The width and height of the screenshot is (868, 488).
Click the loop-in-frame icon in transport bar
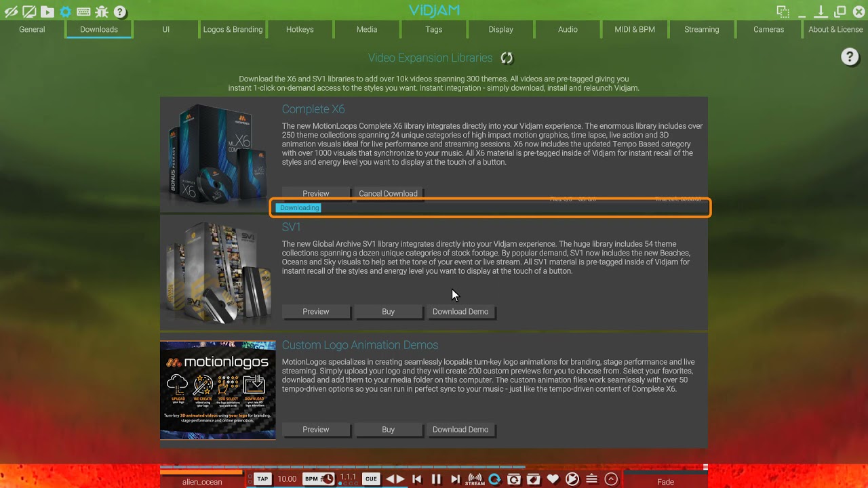tap(514, 479)
